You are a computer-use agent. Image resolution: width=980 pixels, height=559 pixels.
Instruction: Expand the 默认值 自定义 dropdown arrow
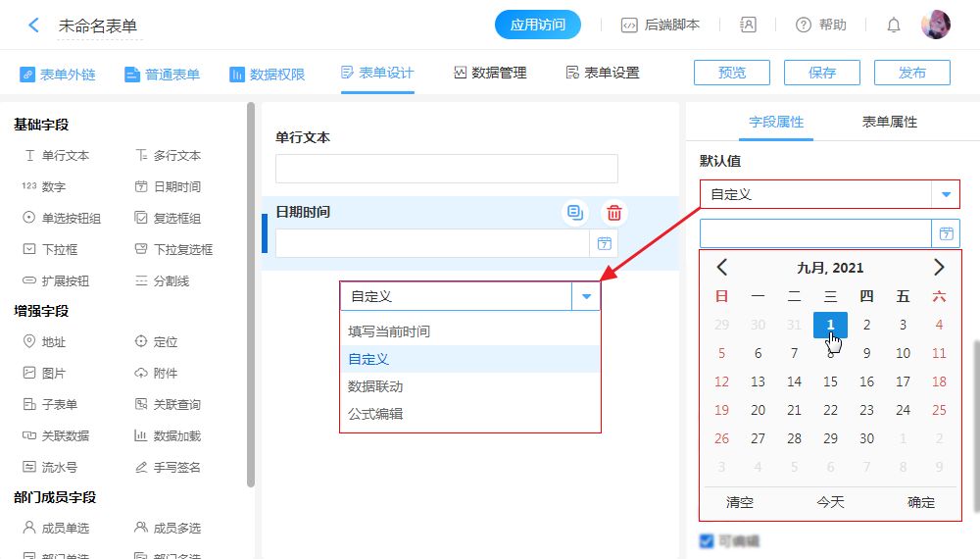(x=946, y=194)
